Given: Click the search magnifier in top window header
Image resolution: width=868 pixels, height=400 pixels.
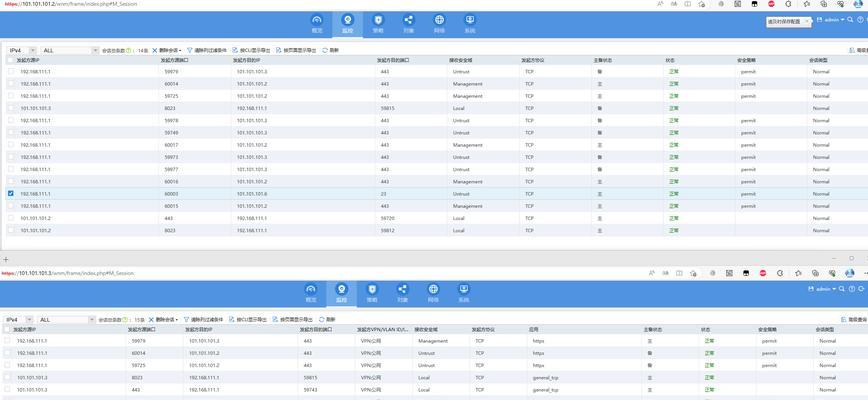Looking at the screenshot, I should [x=850, y=19].
